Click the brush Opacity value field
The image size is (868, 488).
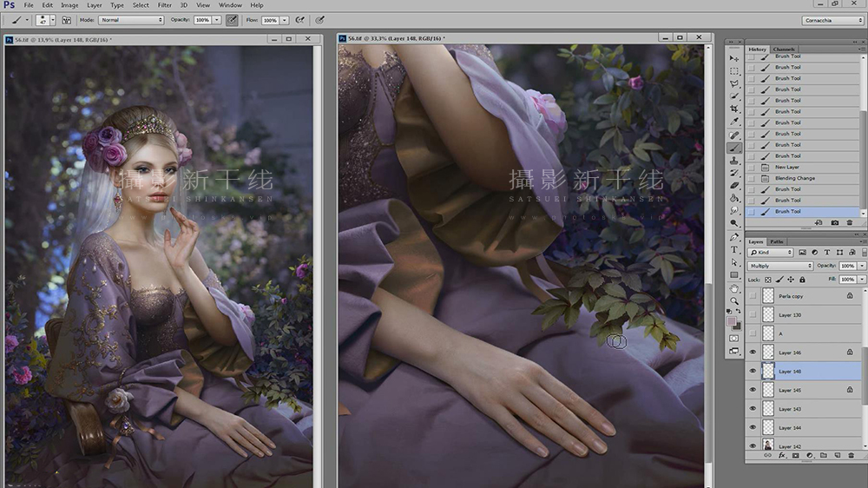pos(202,20)
